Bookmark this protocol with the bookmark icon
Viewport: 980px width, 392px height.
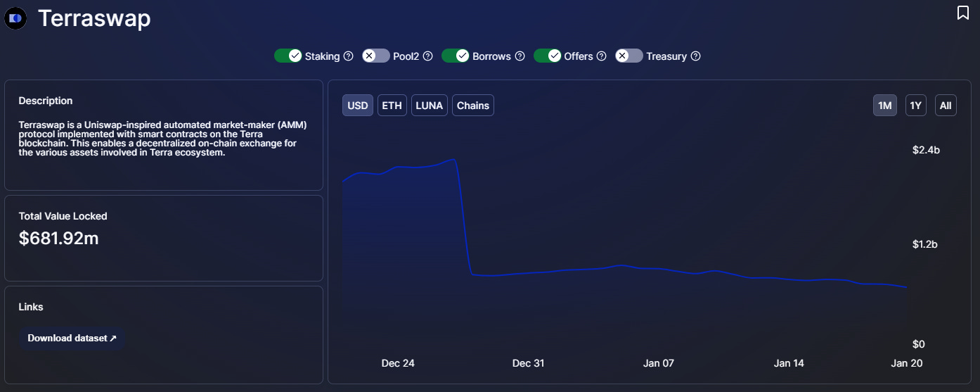962,13
